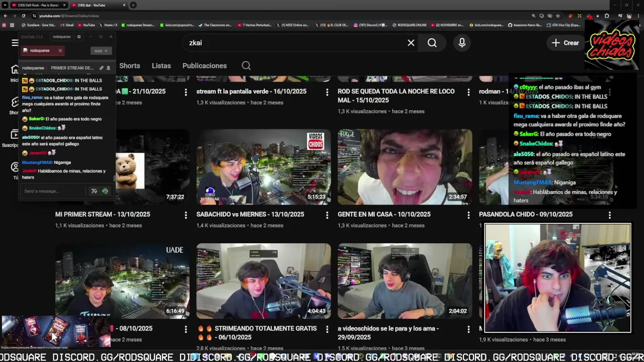
Task: Play the GENTE EN MI CASA thumbnail
Action: [405, 167]
